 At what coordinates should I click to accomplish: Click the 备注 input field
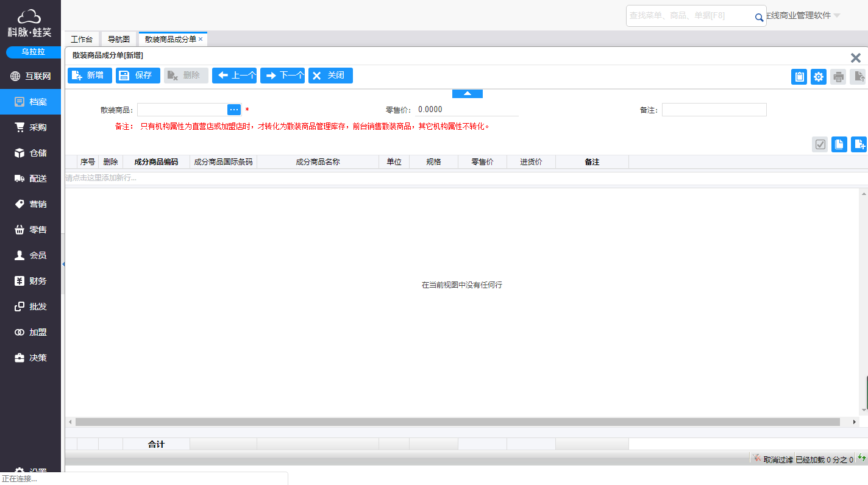coord(714,110)
